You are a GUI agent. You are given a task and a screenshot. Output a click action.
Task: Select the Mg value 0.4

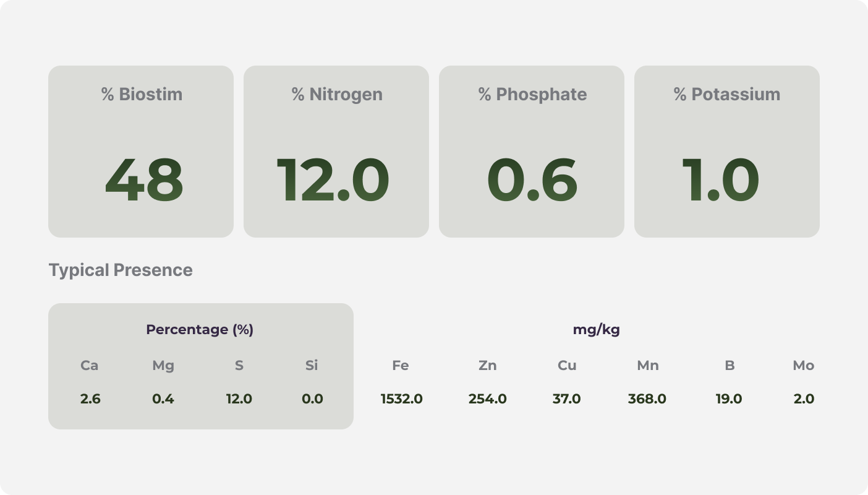pos(163,399)
